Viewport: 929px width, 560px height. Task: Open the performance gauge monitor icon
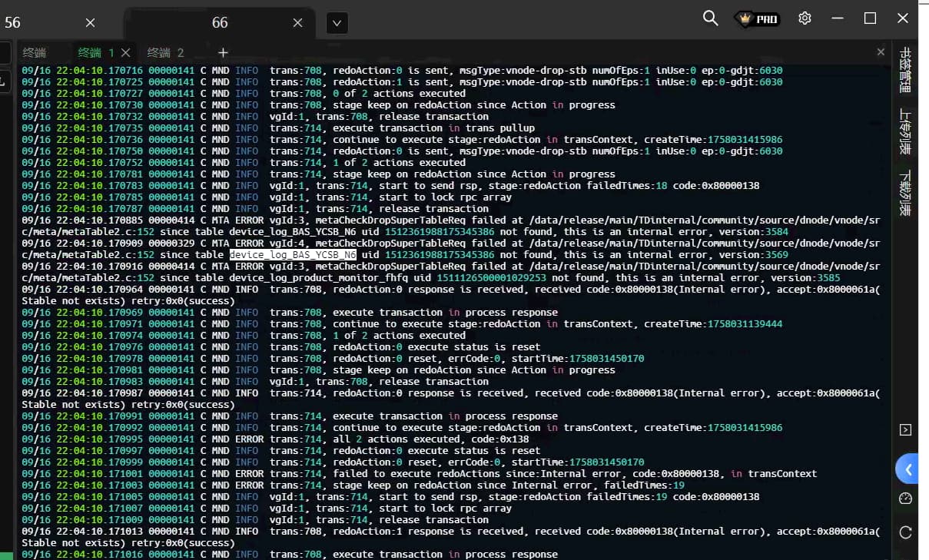click(905, 499)
